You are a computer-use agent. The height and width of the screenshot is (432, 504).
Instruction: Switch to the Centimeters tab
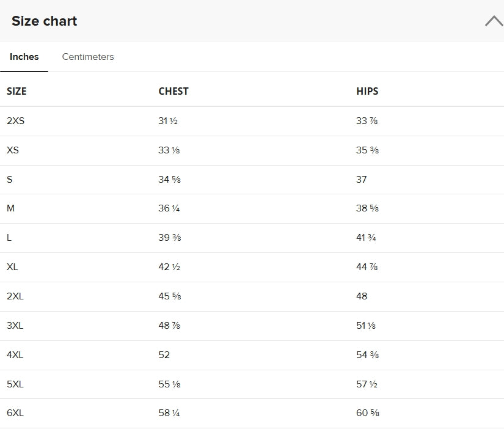click(88, 57)
